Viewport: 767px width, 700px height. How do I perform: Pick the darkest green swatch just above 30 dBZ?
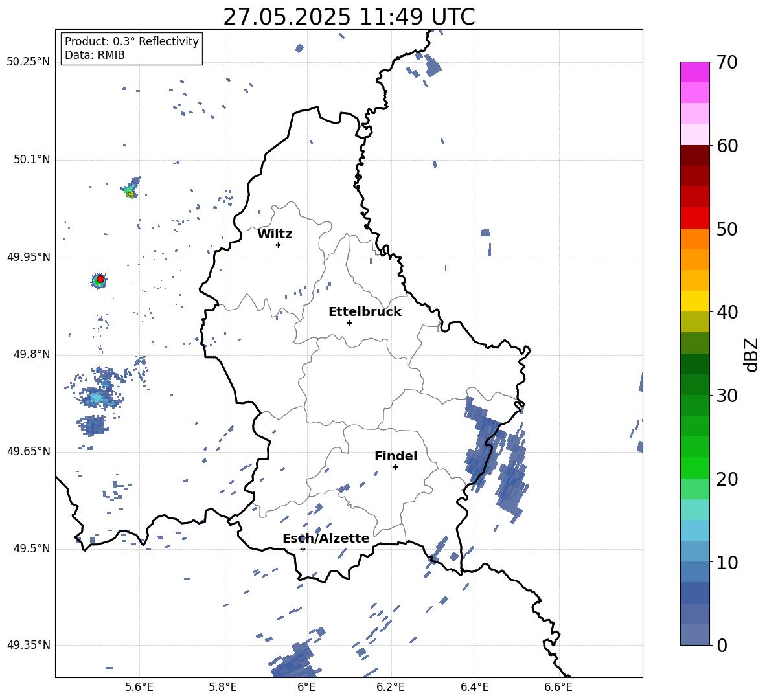pyautogui.click(x=695, y=364)
